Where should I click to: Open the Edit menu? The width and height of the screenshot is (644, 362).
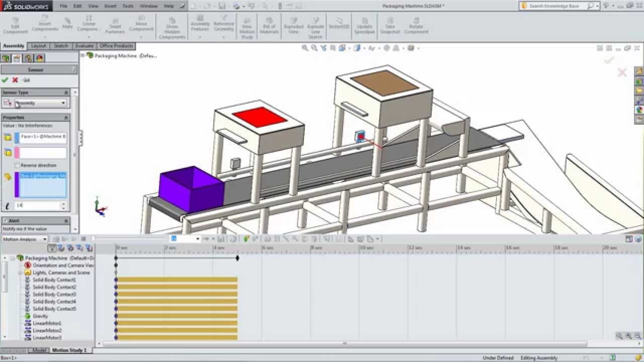pyautogui.click(x=77, y=6)
